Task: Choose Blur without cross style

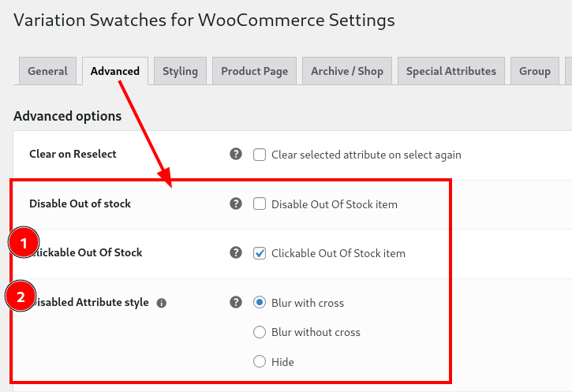Action: click(x=260, y=332)
